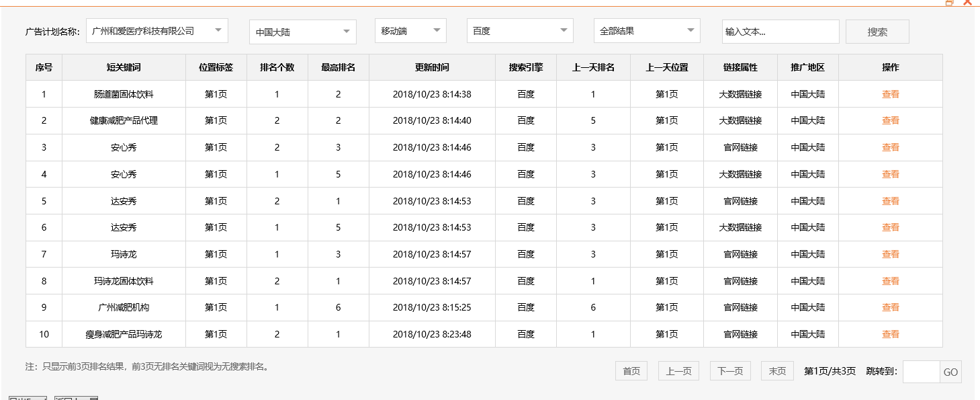The width and height of the screenshot is (980, 400).
Task: Click 查看 for keyword 达安秀
Action: click(x=890, y=200)
